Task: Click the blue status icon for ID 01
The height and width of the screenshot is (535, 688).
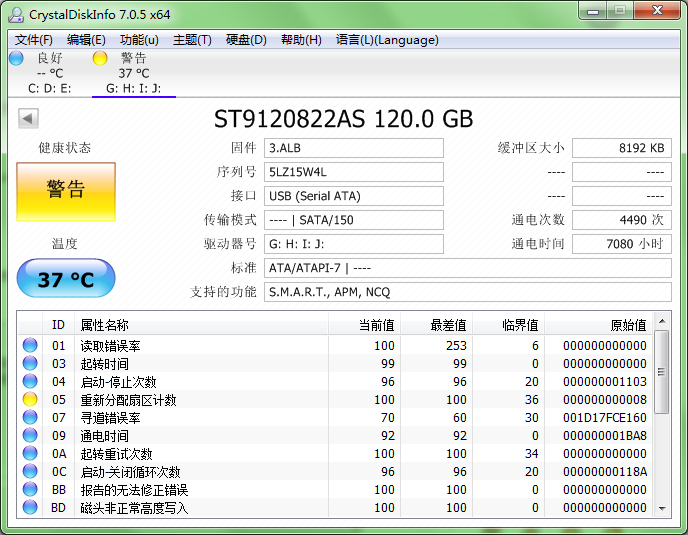Action: tap(30, 345)
